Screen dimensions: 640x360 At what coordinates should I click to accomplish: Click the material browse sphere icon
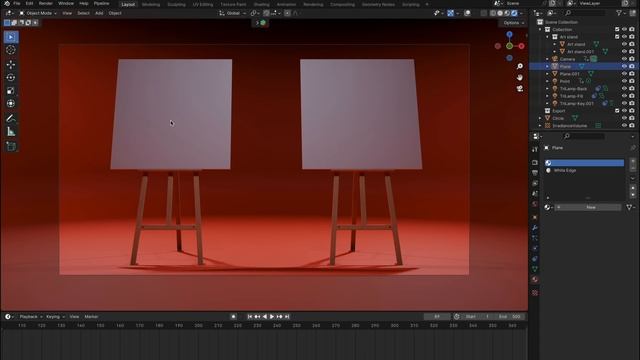click(x=548, y=207)
